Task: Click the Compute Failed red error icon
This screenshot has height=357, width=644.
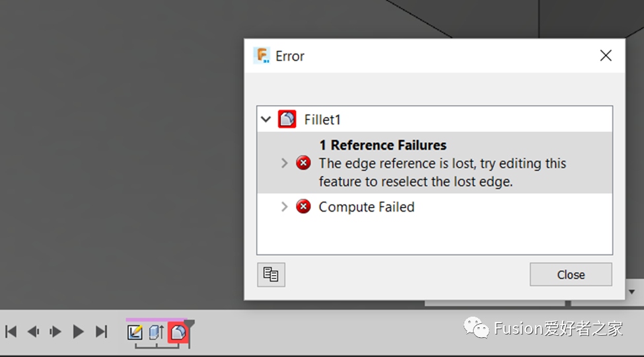Action: click(x=303, y=207)
